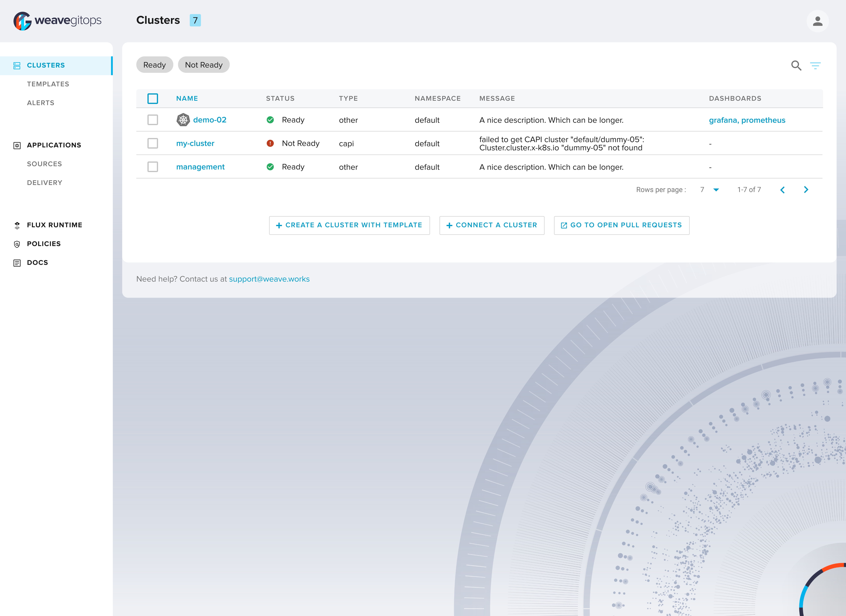Click the support@weave.works email link
Image resolution: width=846 pixels, height=616 pixels.
(269, 279)
